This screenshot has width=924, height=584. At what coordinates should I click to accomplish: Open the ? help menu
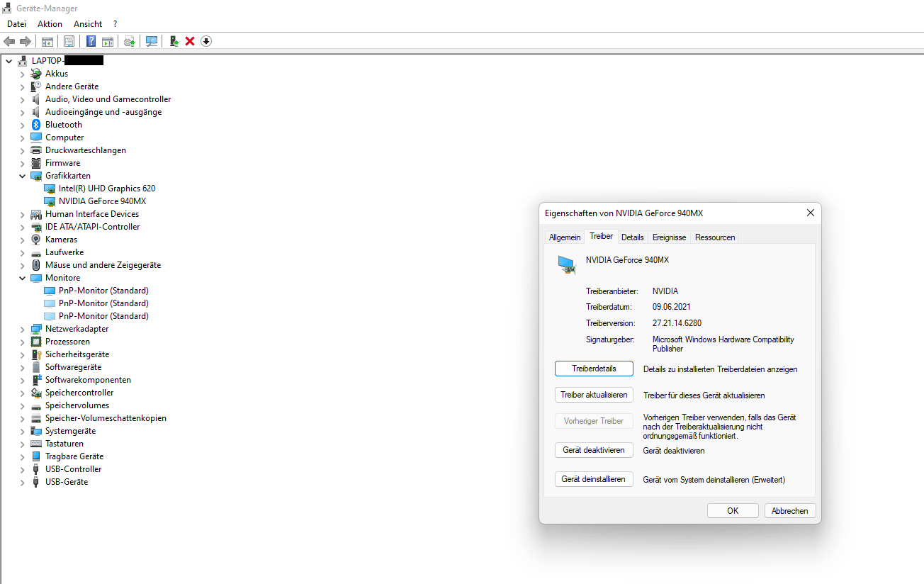click(x=115, y=24)
